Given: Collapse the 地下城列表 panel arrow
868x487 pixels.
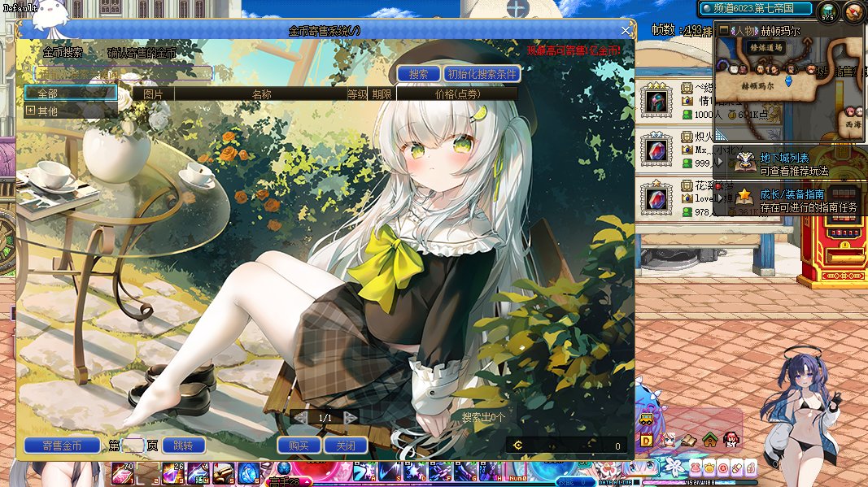Looking at the screenshot, I should [x=720, y=162].
